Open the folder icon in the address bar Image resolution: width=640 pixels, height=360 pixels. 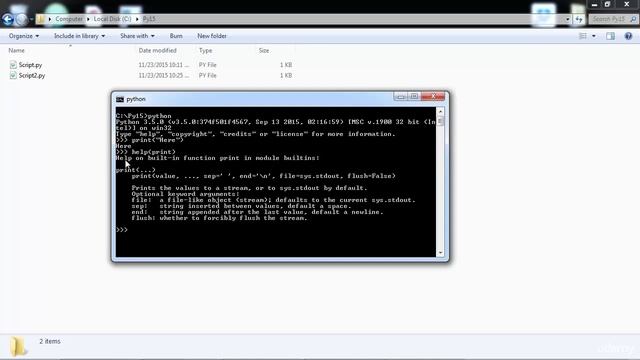tap(40, 19)
